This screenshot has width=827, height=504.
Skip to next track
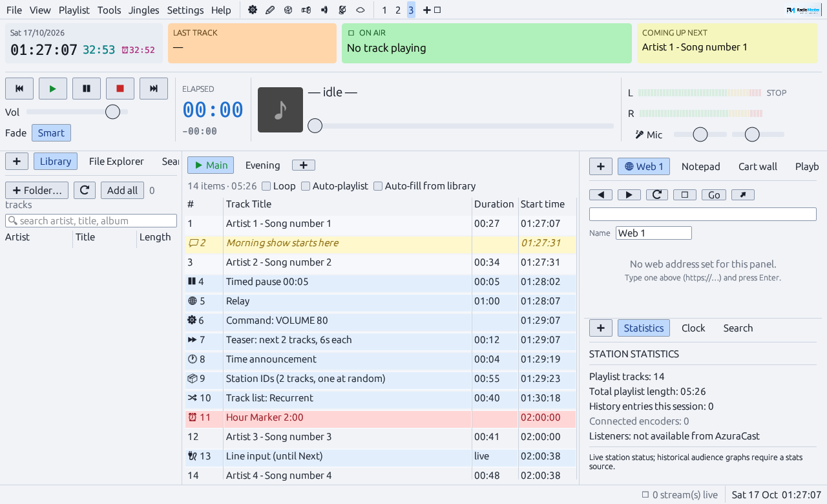tap(154, 89)
